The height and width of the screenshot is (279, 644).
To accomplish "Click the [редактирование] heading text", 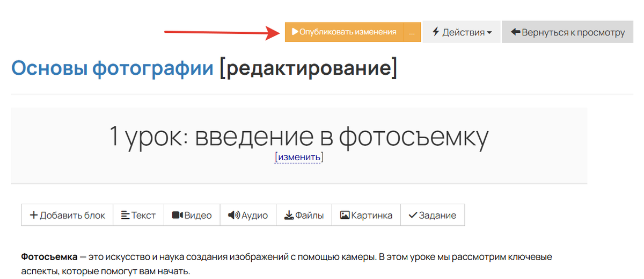I will click(x=309, y=68).
